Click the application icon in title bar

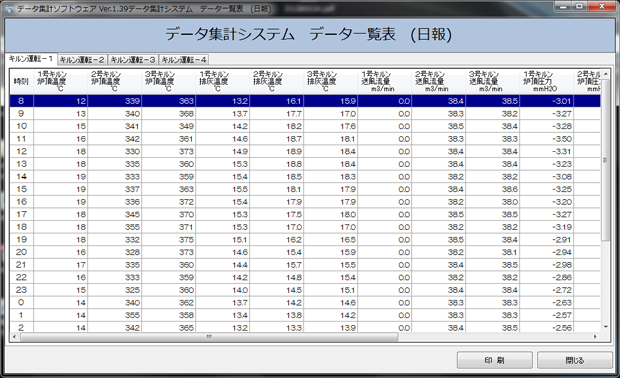point(9,8)
